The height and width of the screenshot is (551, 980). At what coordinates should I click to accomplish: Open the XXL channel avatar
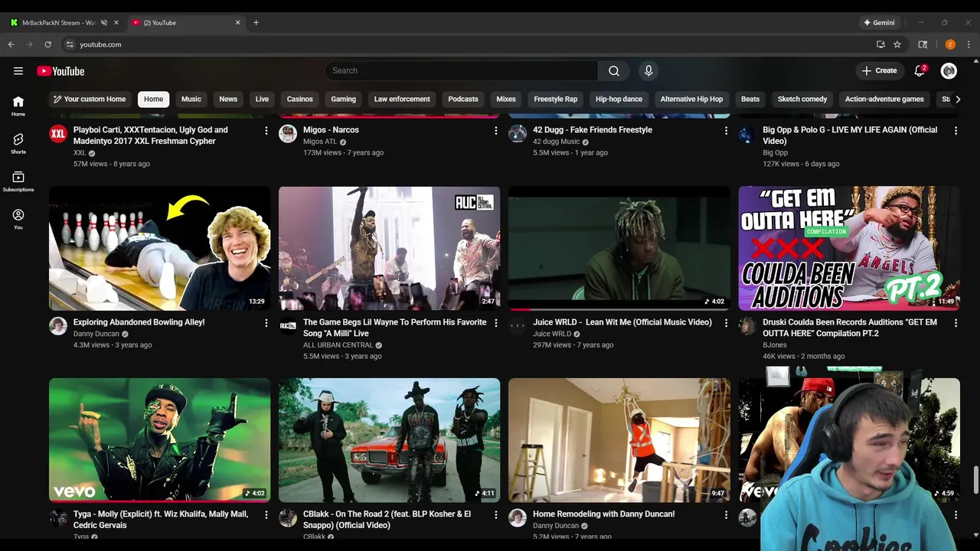(x=58, y=135)
